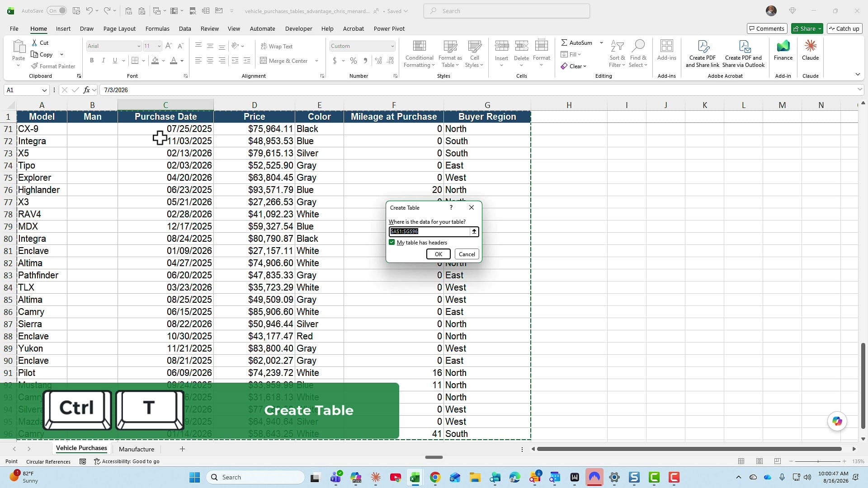868x488 pixels.
Task: Toggle Underline formatting
Action: pos(115,61)
